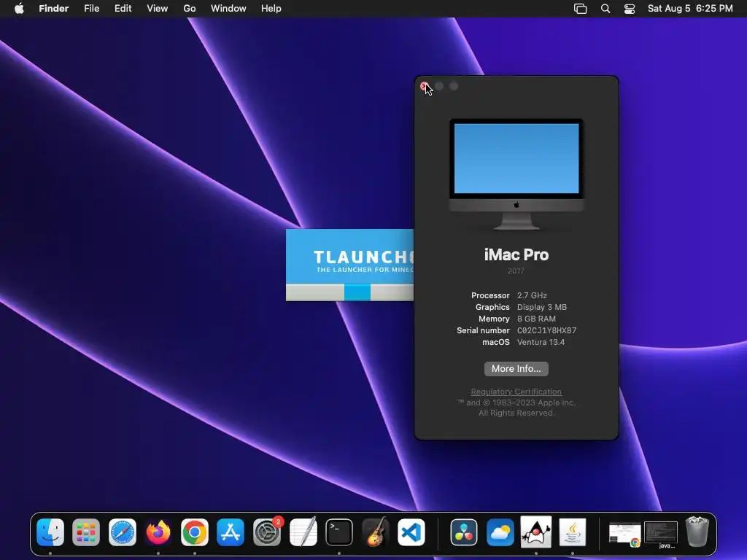Open Finder from the Dock
This screenshot has height=560, width=747.
click(x=50, y=532)
